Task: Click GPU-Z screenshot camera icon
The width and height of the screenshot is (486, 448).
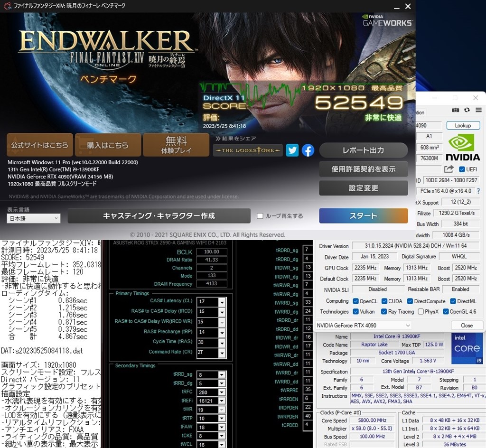Action: coord(455,110)
